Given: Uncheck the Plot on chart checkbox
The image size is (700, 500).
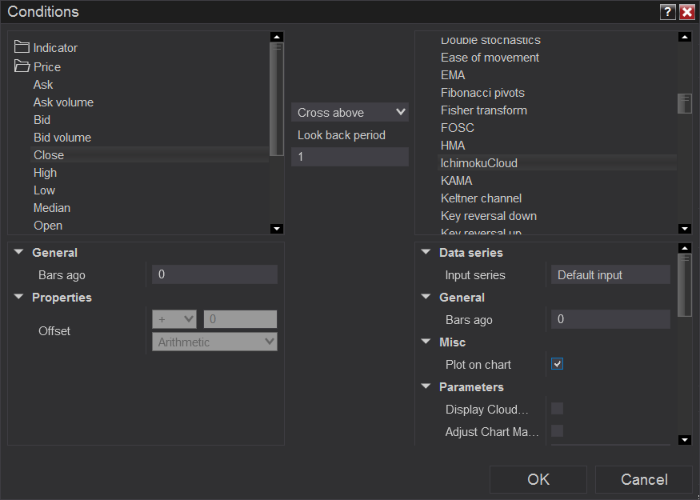Looking at the screenshot, I should 557,364.
